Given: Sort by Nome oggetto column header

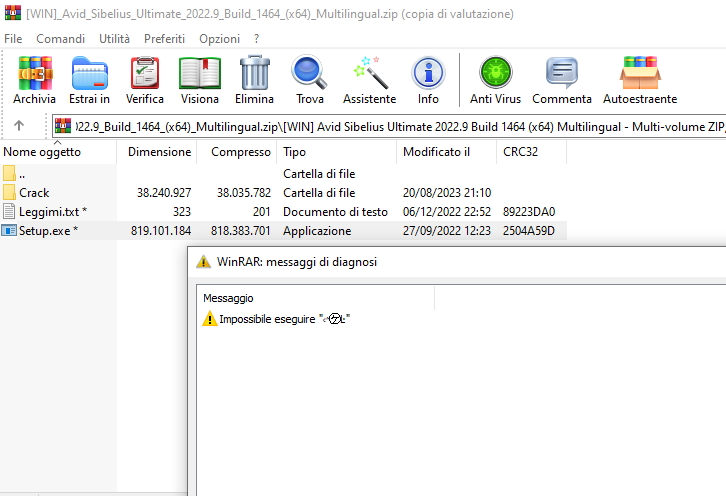Looking at the screenshot, I should point(58,152).
